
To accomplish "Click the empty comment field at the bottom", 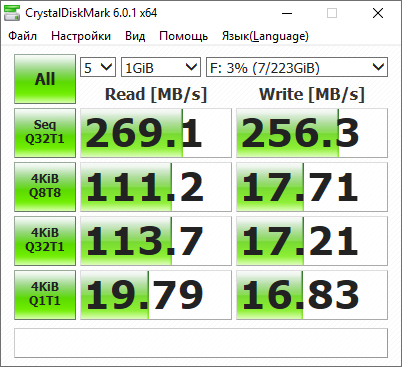I will (x=201, y=343).
